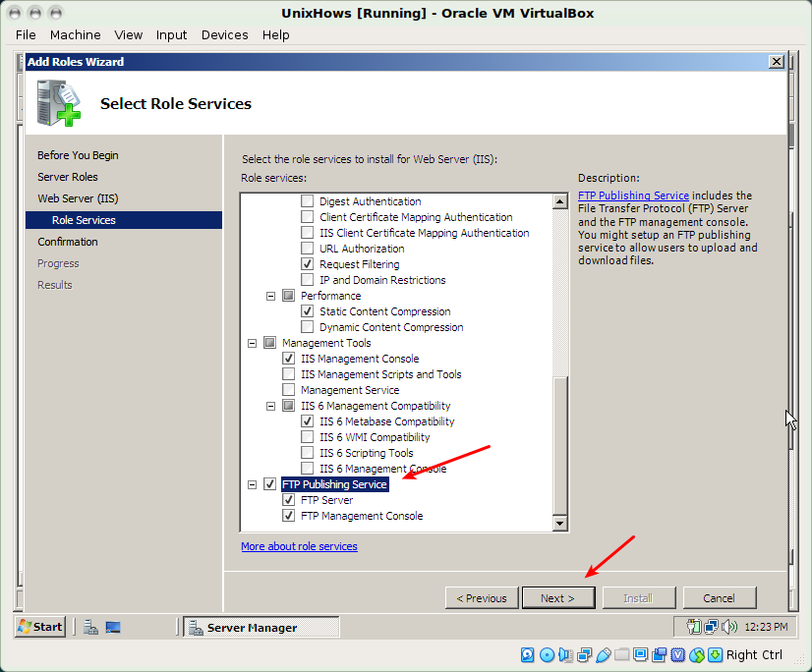The image size is (812, 672).
Task: Check Digest Authentication
Action: (307, 200)
